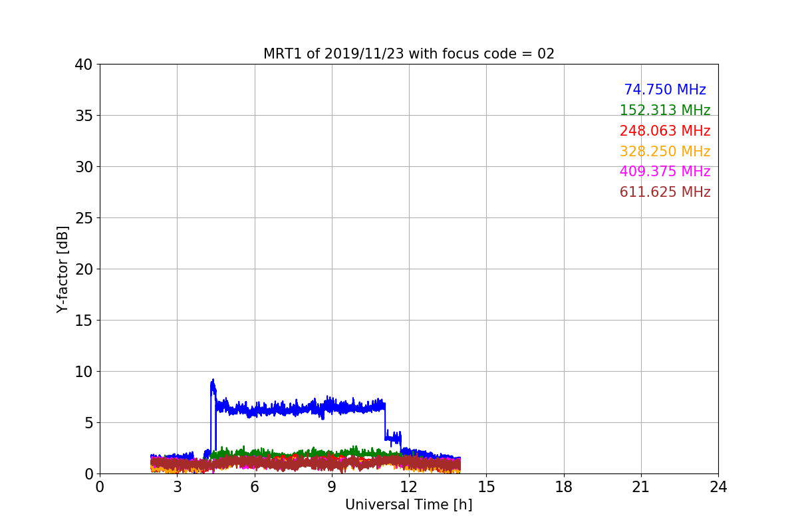This screenshot has height=532, width=798.
Task: Select the 152.313 MHz legend label
Action: point(665,110)
